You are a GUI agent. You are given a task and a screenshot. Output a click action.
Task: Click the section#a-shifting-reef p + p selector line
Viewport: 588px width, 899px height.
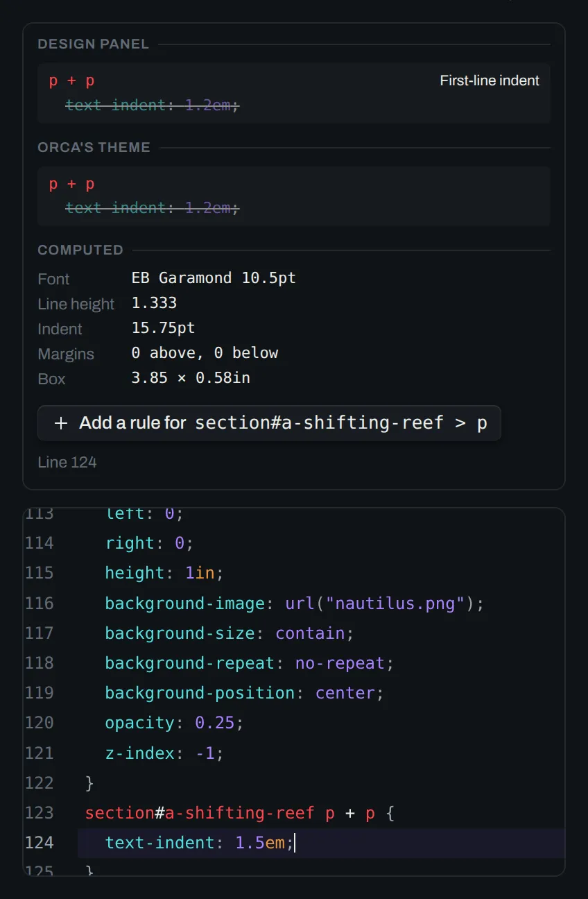click(x=239, y=812)
